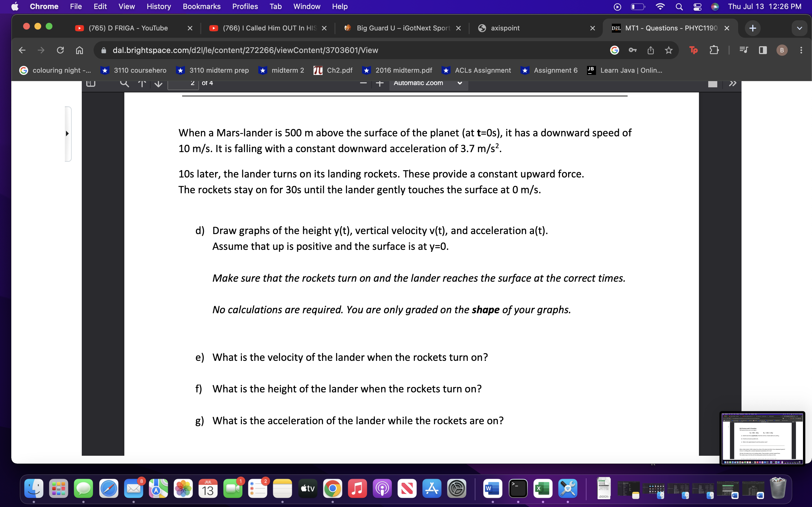Open the Assignment 6 bookmark
812x507 pixels.
555,70
